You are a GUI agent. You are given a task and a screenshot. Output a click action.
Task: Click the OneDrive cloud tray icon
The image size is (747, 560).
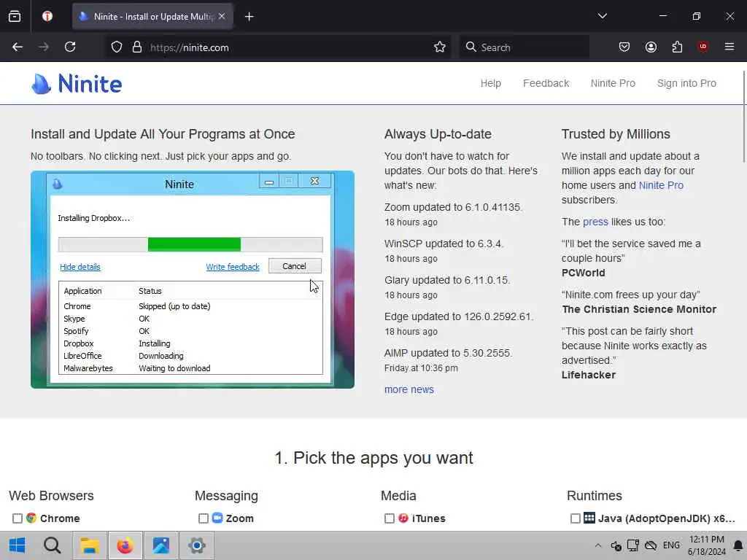[651, 545]
